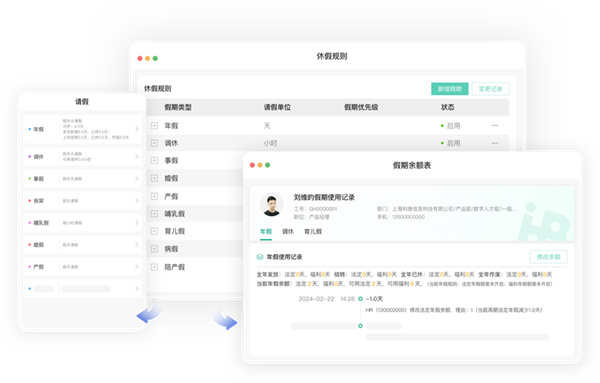Click the 假期优先级 column header
This screenshot has height=383, width=600.
[x=361, y=107]
